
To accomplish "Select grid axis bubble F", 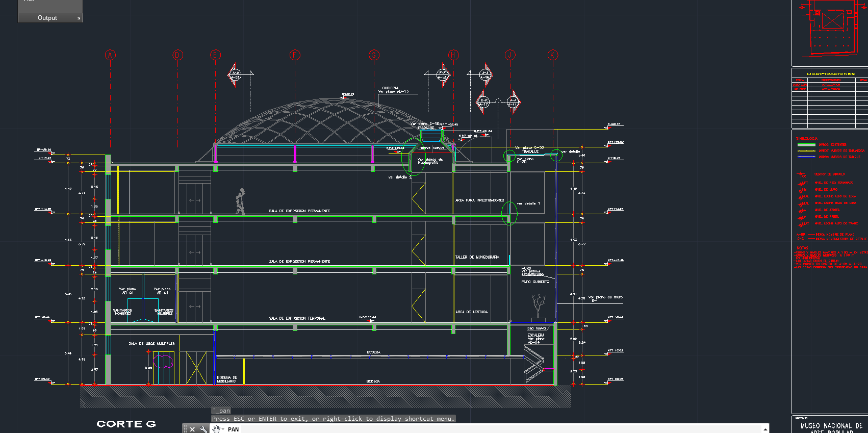I will point(295,55).
